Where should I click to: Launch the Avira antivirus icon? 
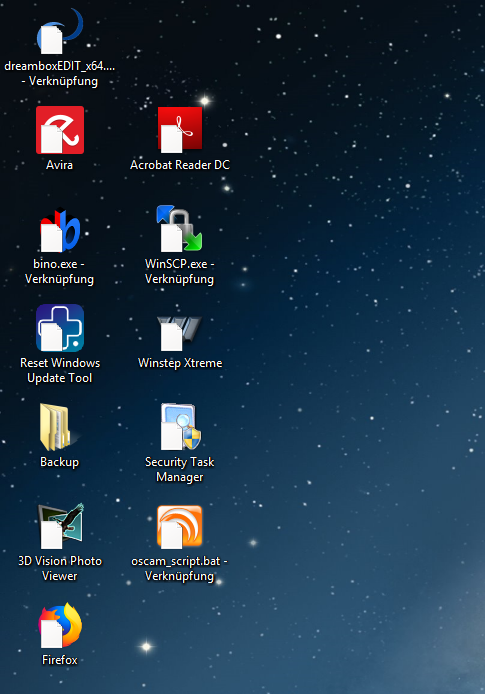click(x=60, y=130)
